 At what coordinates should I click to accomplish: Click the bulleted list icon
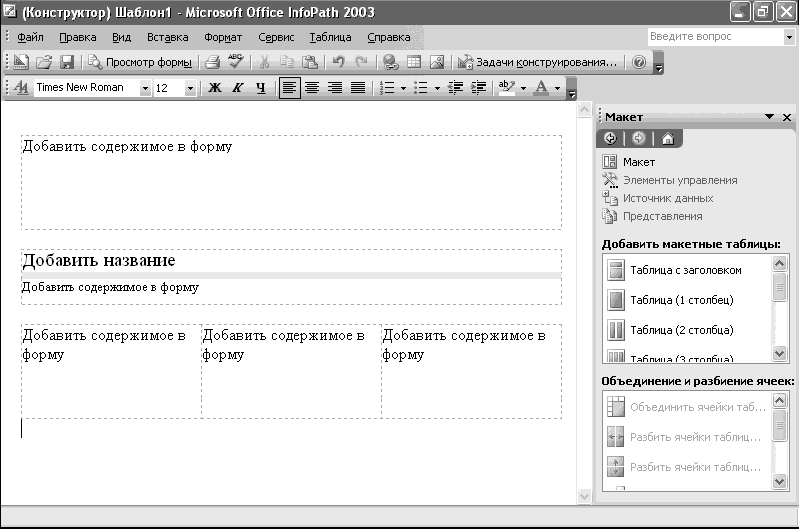(x=421, y=88)
